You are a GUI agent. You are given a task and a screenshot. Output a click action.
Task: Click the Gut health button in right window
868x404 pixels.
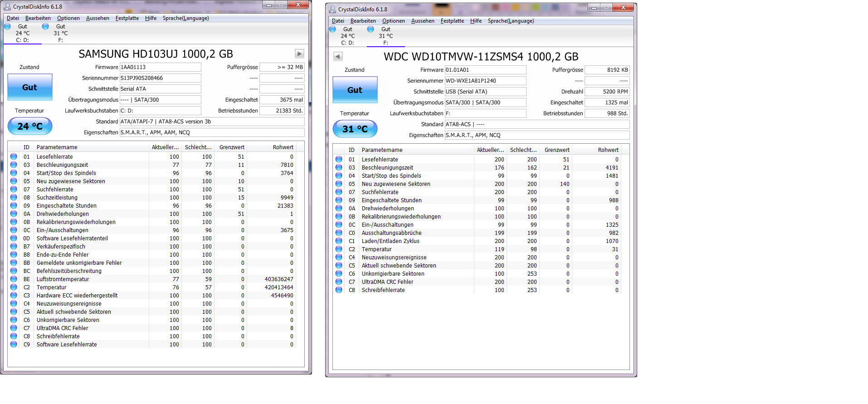(355, 90)
